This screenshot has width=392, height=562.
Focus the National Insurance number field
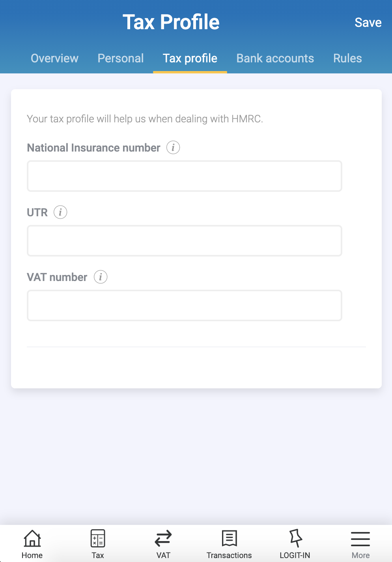184,176
